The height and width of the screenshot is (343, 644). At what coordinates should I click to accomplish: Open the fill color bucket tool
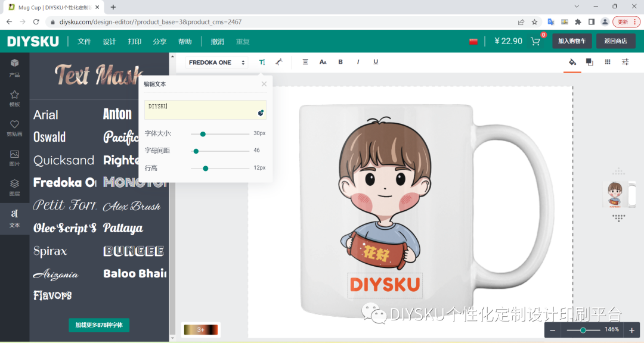coord(572,62)
